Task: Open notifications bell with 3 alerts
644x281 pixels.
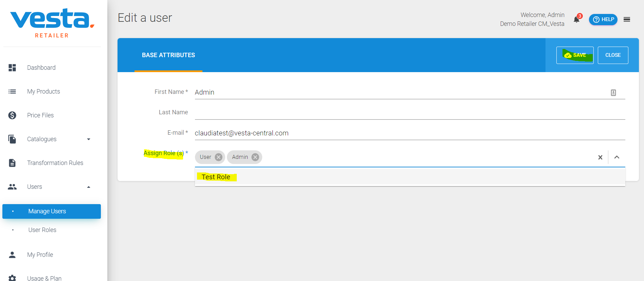Action: click(577, 19)
